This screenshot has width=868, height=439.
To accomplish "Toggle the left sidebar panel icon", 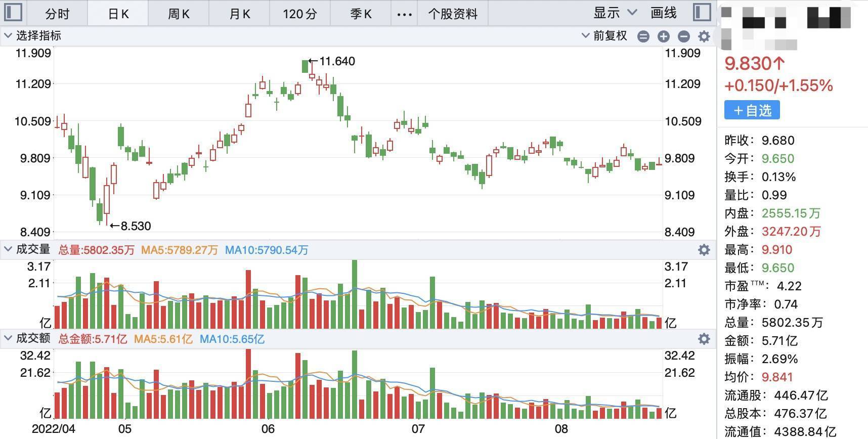I will (13, 12).
